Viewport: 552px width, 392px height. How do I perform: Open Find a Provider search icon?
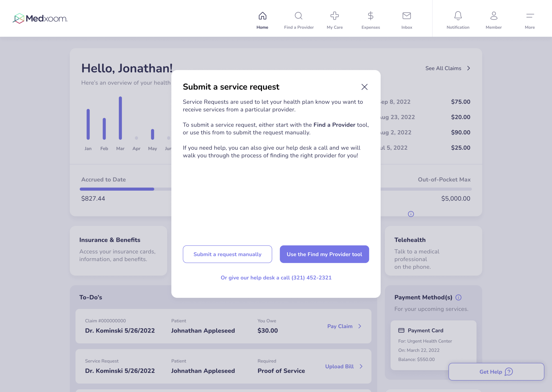tap(299, 16)
